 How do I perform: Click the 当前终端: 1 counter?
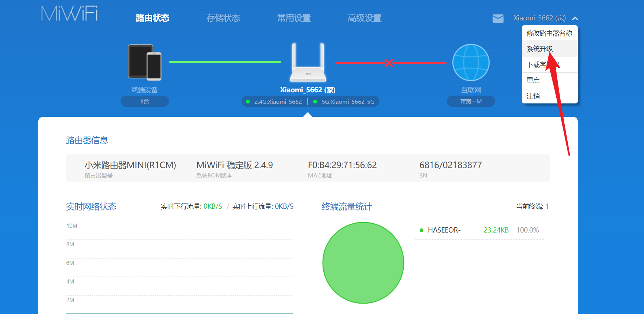[532, 206]
